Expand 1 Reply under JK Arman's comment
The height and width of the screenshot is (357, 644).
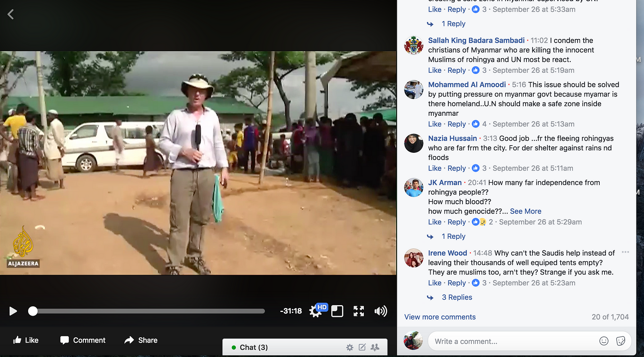453,236
